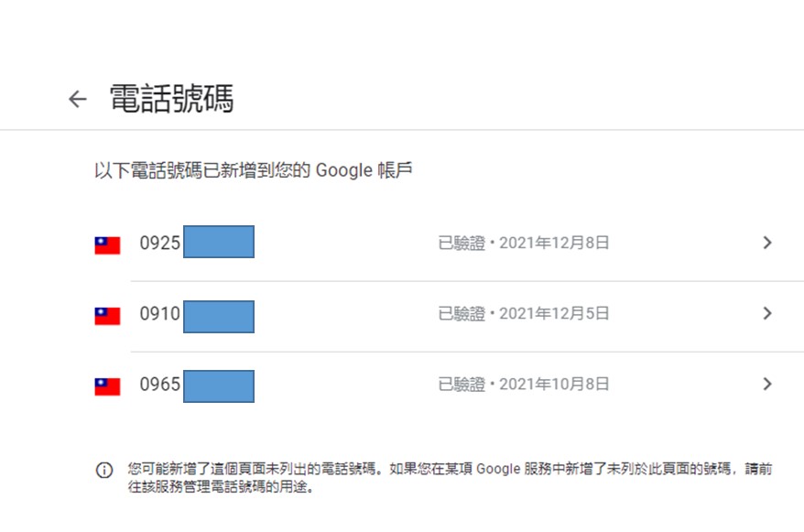Go back using the left arrow icon
The image size is (804, 532).
point(78,99)
